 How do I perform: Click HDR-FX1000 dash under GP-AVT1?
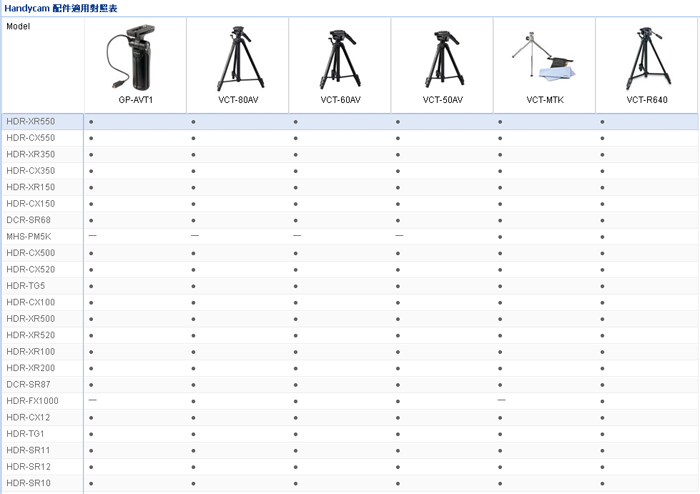click(92, 400)
